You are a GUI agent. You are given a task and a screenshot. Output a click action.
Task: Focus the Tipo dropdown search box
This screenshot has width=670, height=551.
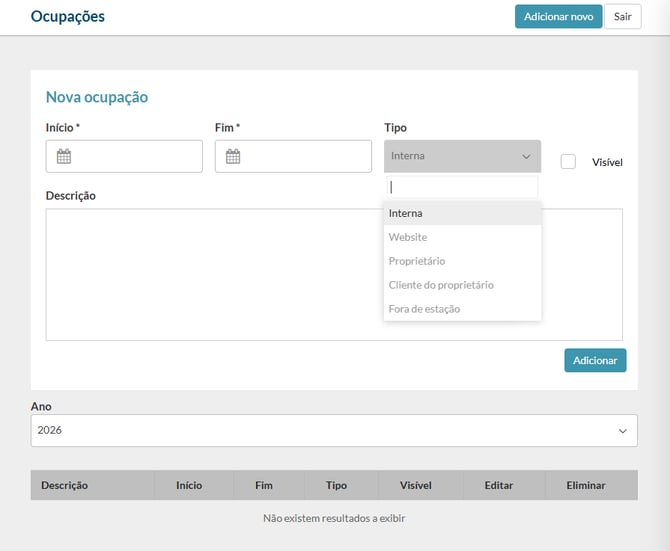[x=462, y=187]
